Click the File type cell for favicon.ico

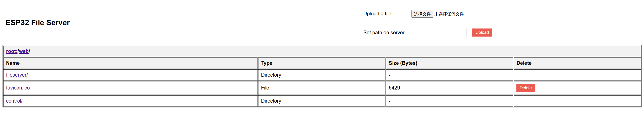tap(265, 88)
